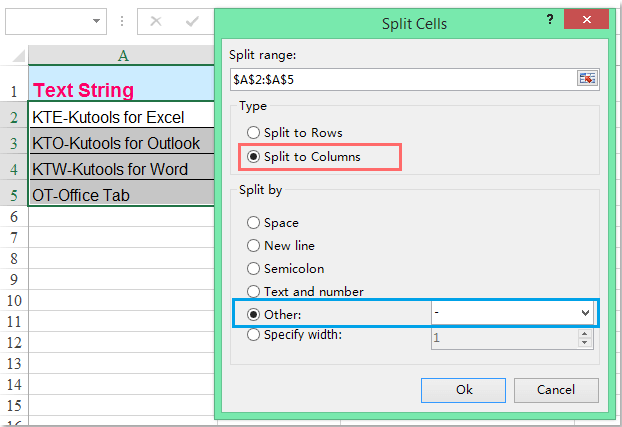
Task: Select the Specify width option
Action: (254, 335)
